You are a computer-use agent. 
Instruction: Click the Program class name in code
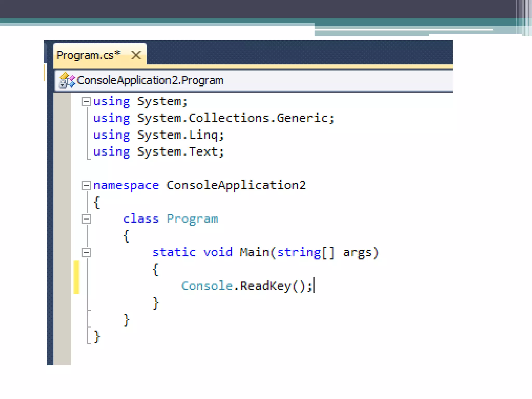point(192,219)
